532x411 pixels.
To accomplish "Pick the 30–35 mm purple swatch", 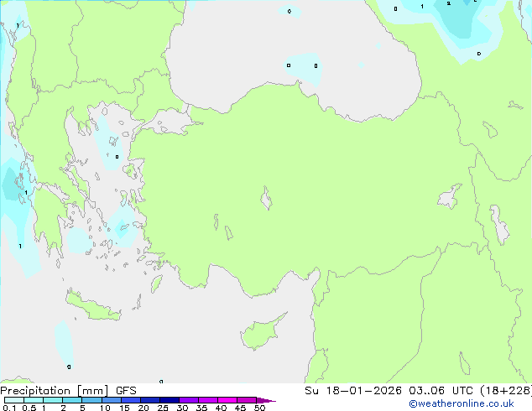I will 188,400.
